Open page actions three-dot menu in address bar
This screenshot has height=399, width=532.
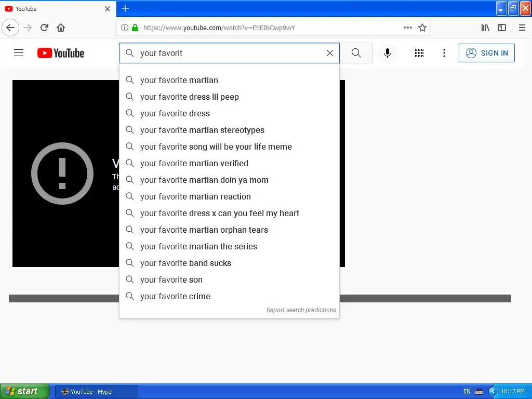[408, 28]
